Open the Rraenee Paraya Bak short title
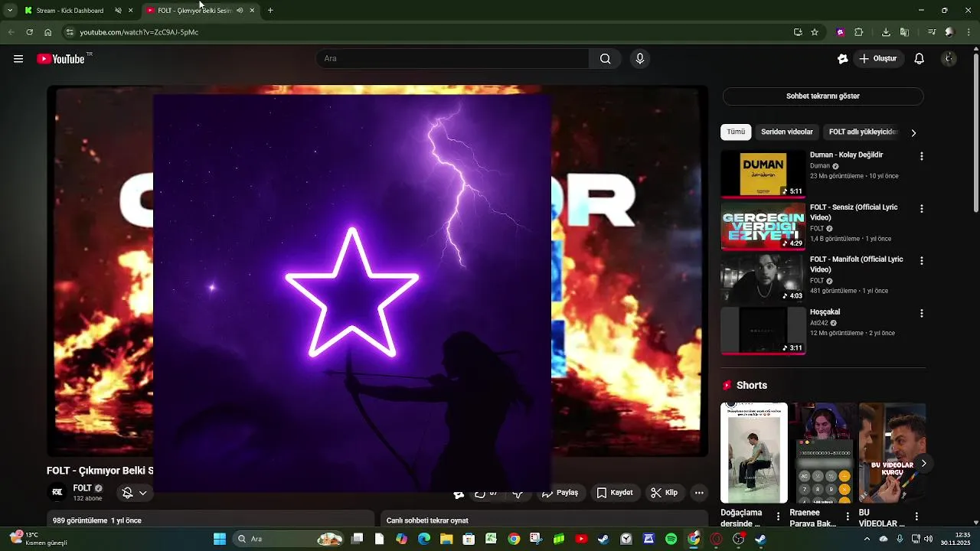The height and width of the screenshot is (551, 980). click(x=813, y=518)
